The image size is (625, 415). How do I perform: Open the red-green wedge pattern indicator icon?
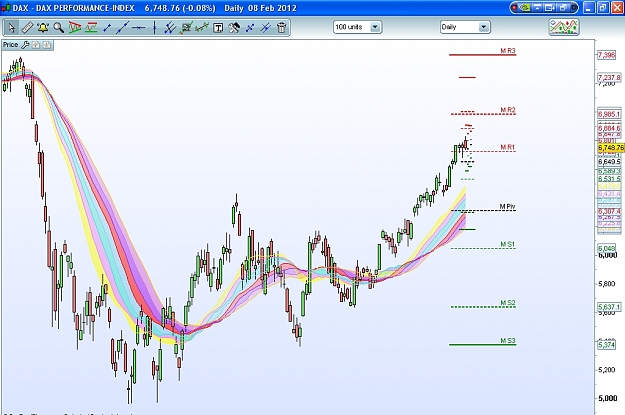pyautogui.click(x=75, y=28)
